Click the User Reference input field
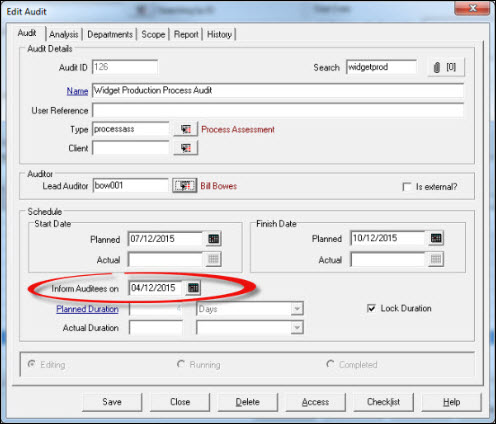This screenshot has height=424, width=496. (x=278, y=110)
